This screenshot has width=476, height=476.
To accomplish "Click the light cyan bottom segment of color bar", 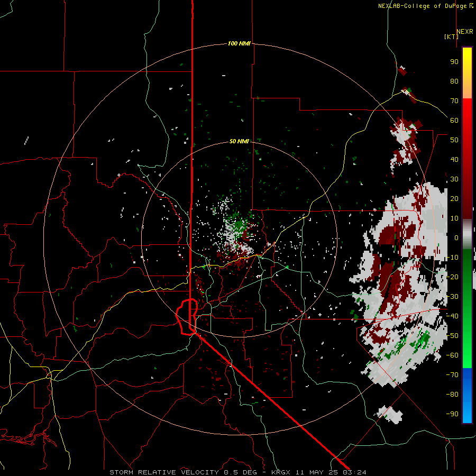I will pos(467,414).
